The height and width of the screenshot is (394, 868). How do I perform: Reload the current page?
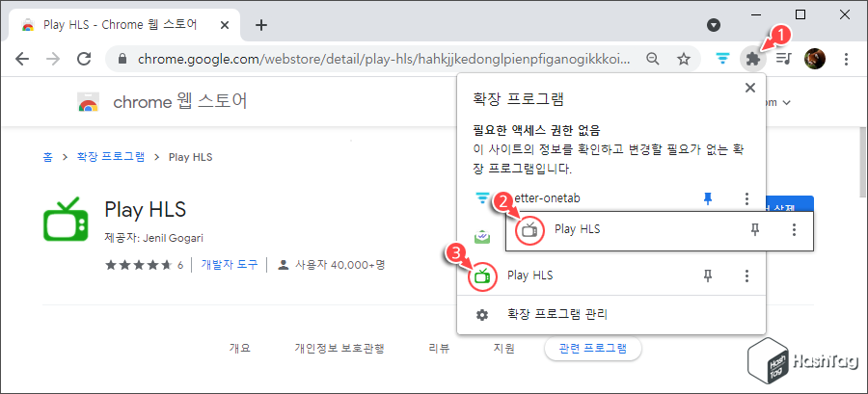click(84, 59)
